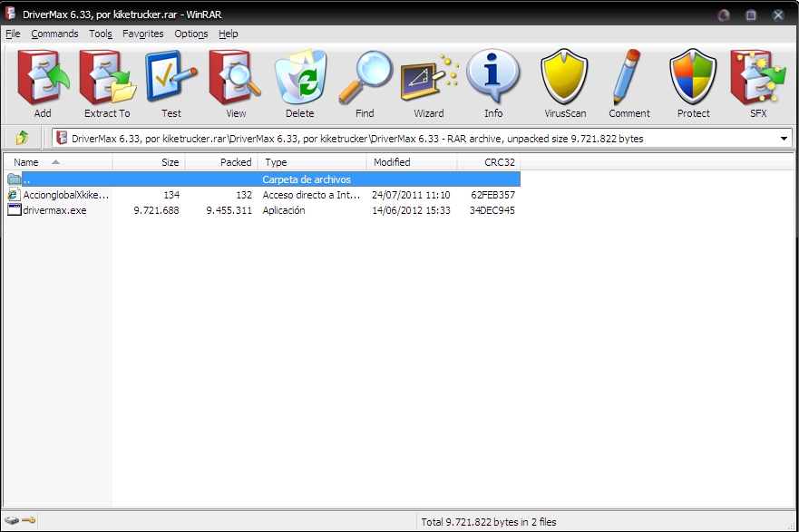Screen dimensions: 799x532
Task: Go up one folder level arrow
Action: (22, 138)
